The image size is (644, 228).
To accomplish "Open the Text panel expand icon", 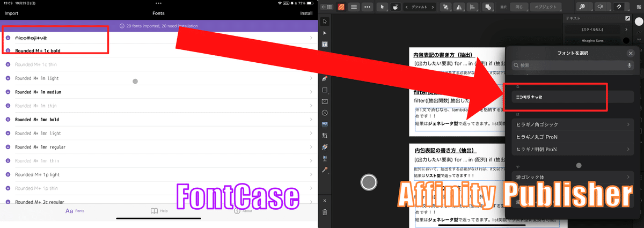I will click(x=628, y=18).
